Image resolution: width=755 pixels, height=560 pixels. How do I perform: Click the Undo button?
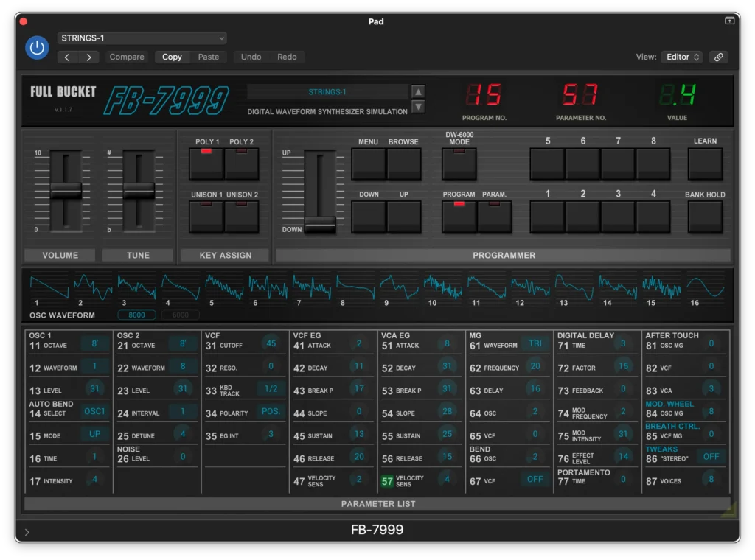(251, 57)
